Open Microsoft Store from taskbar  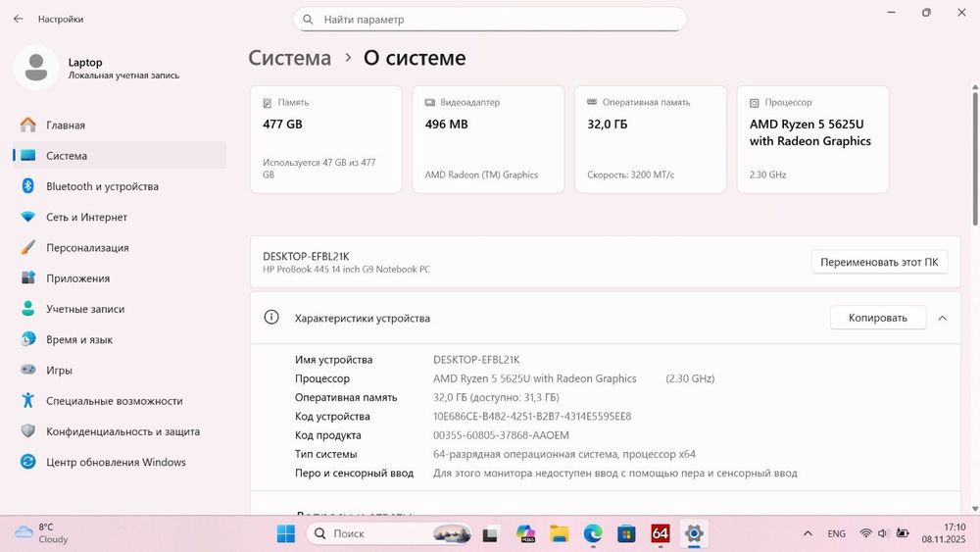626,533
